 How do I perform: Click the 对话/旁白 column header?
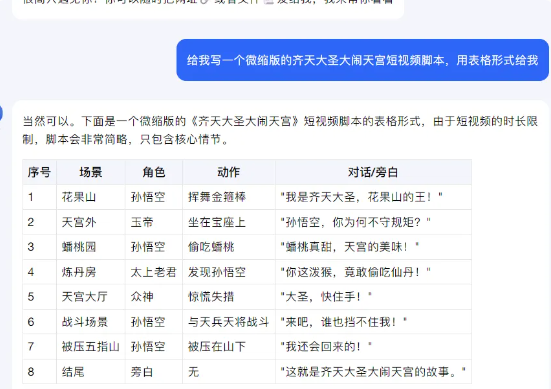373,172
